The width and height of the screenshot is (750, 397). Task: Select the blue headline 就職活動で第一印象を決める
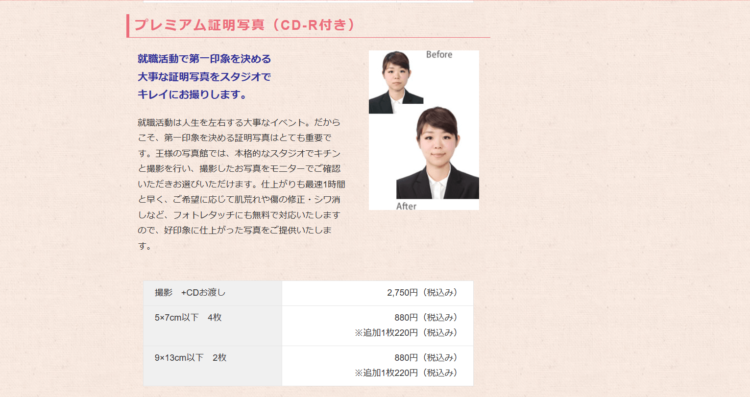tap(204, 59)
